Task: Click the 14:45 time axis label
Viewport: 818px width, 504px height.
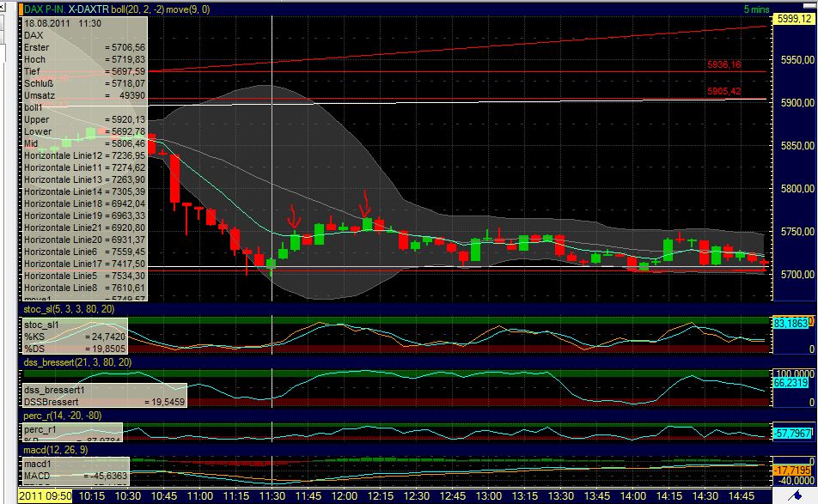Action: pos(741,495)
